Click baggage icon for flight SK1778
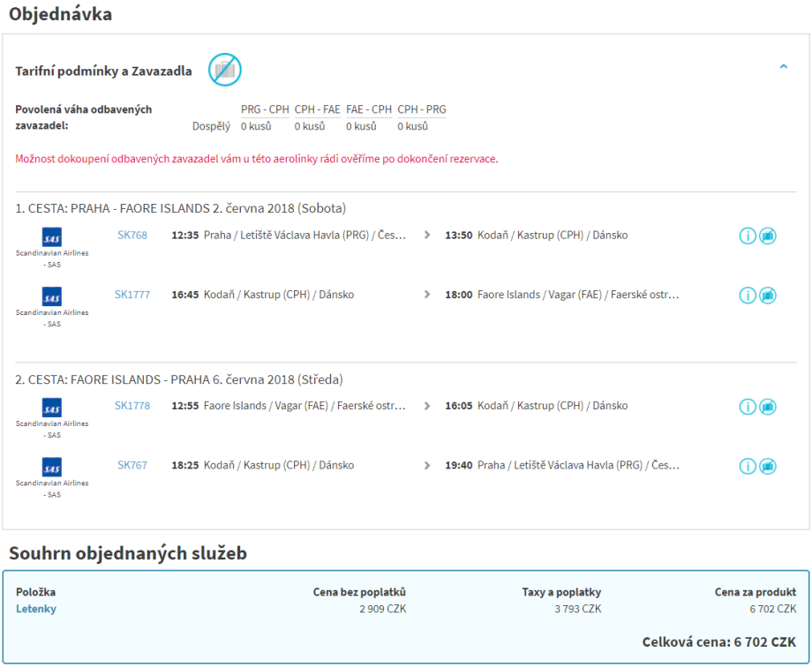 [x=768, y=407]
